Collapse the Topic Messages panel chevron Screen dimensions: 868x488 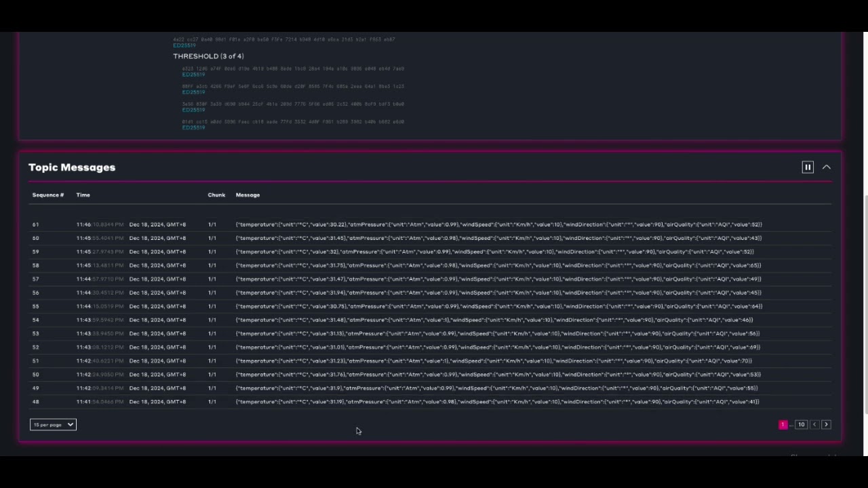tap(827, 167)
